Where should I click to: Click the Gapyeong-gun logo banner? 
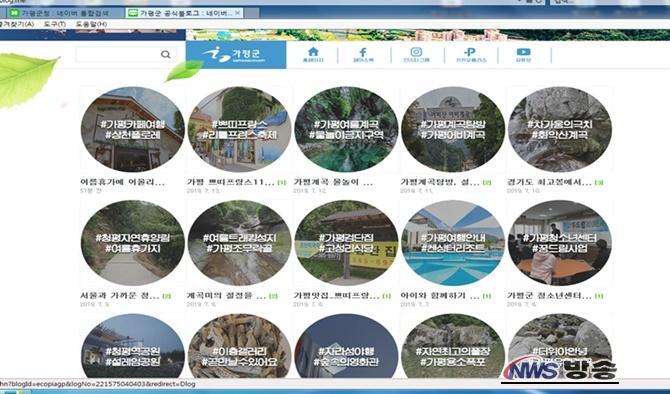236,54
